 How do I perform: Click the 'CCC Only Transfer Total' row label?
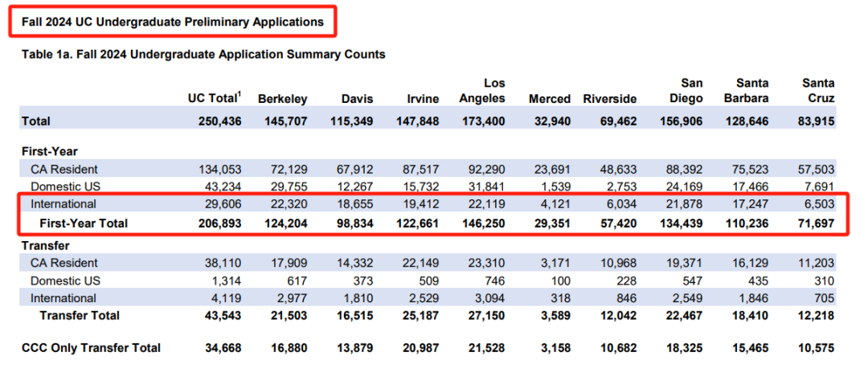[92, 348]
